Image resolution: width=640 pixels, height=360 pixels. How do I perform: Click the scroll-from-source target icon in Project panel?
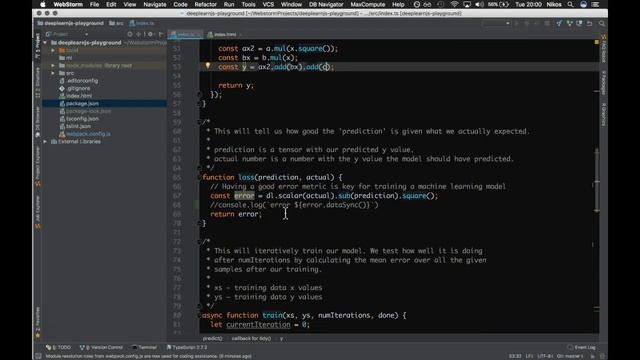[130, 34]
